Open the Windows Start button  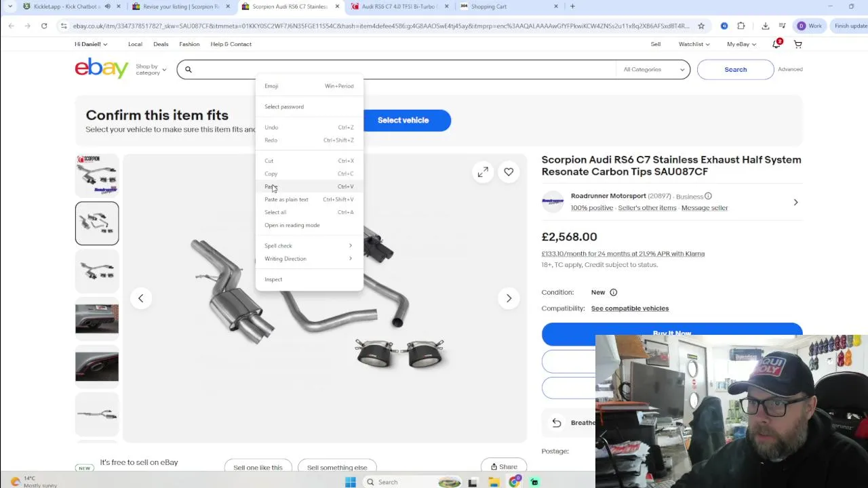351,482
